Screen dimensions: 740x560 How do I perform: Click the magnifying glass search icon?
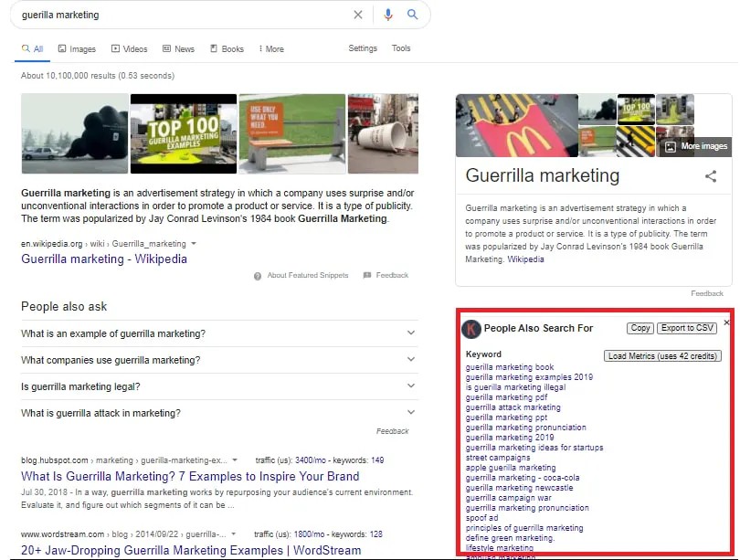click(412, 15)
